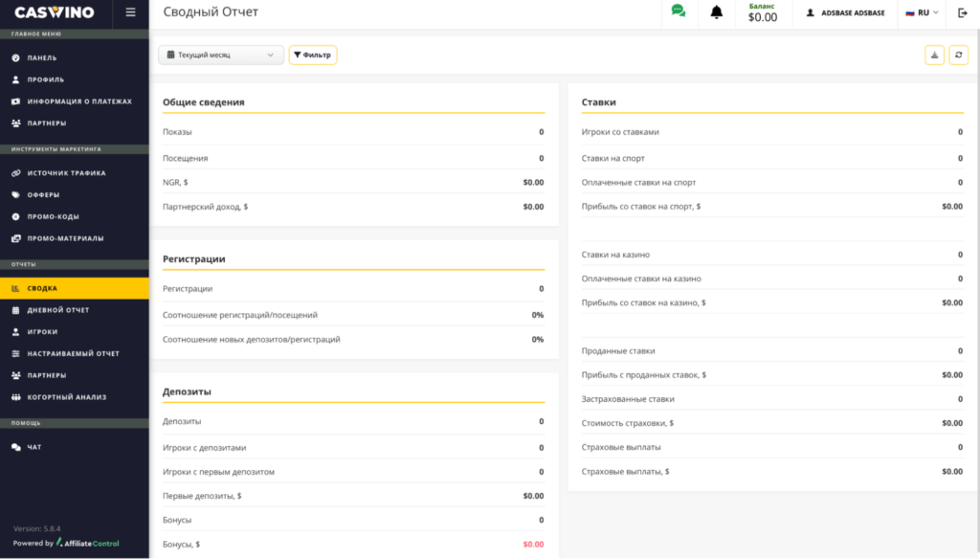Click the Партнерский доход, $ row label
Screen dimensions: 980x559
[x=206, y=207]
